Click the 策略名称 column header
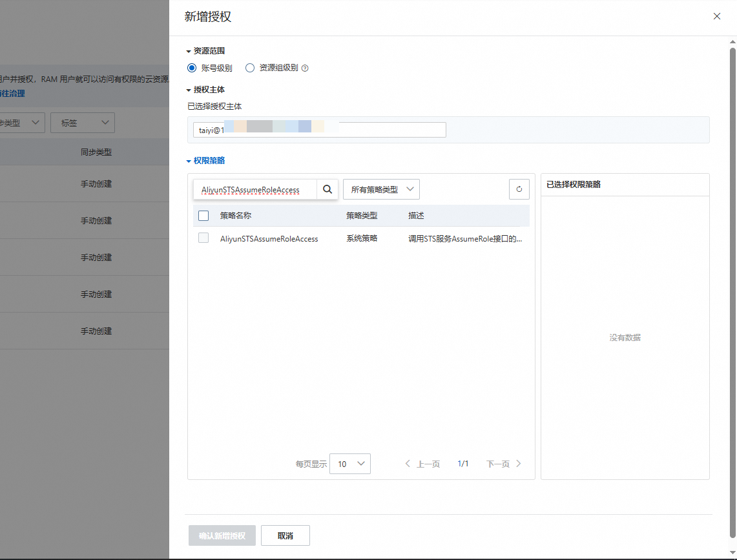 point(236,215)
